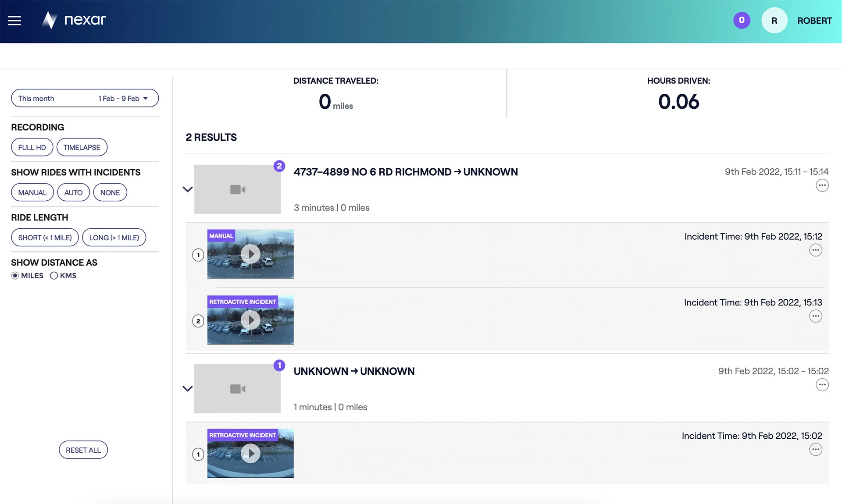Filter by SHORT rides under one mile
The height and width of the screenshot is (504, 842).
coord(45,238)
